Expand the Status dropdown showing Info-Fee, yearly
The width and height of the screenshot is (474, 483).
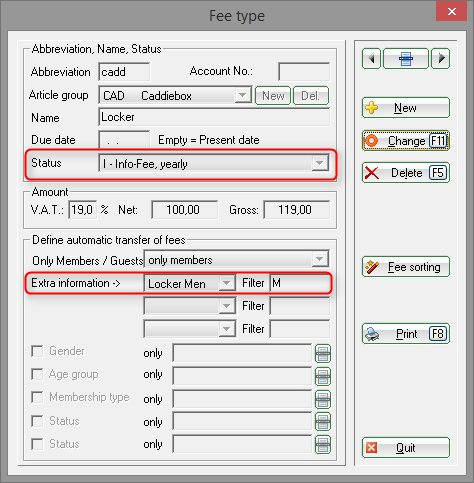(x=320, y=163)
